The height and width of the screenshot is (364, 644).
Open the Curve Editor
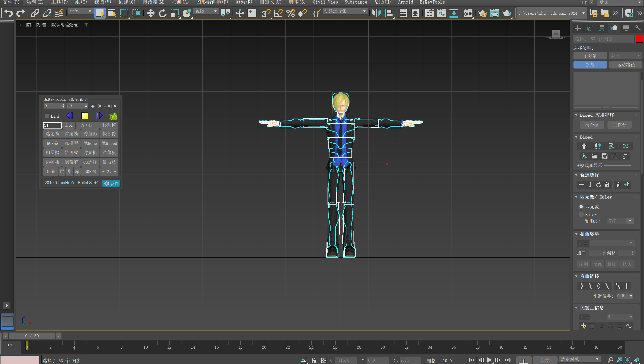point(441,13)
